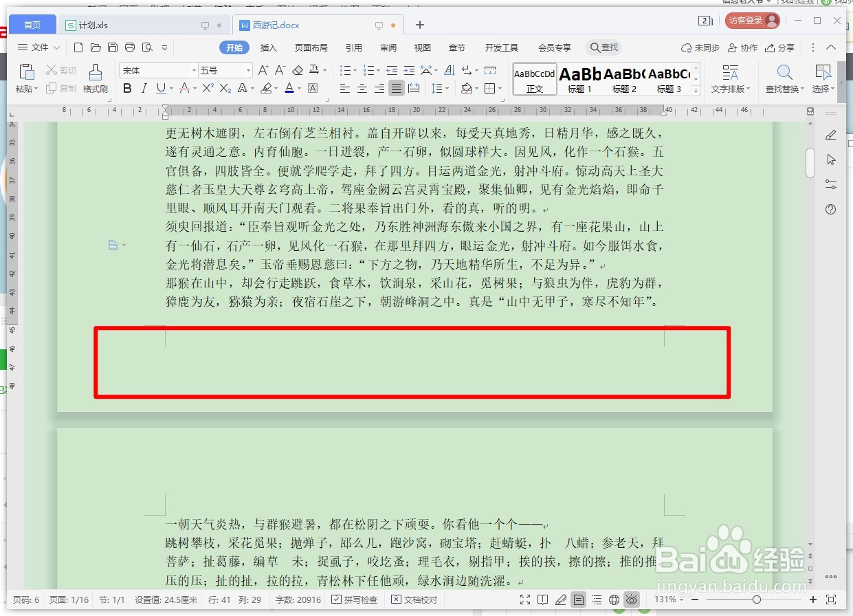Align text left

(345, 88)
